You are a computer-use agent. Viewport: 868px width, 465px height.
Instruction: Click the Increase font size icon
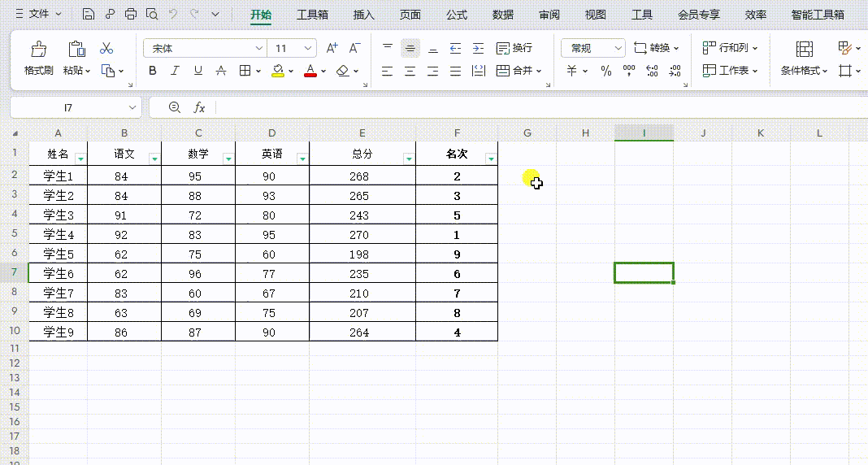pos(332,49)
